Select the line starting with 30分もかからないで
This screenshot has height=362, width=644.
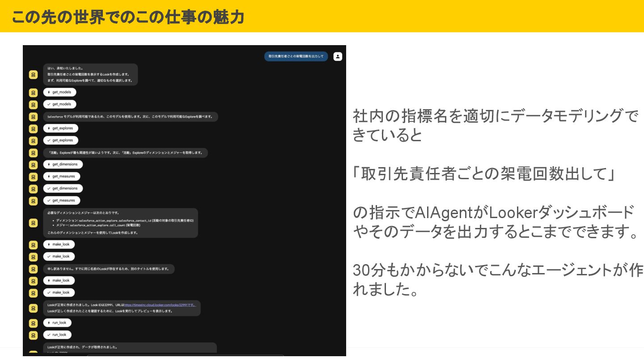[498, 270]
